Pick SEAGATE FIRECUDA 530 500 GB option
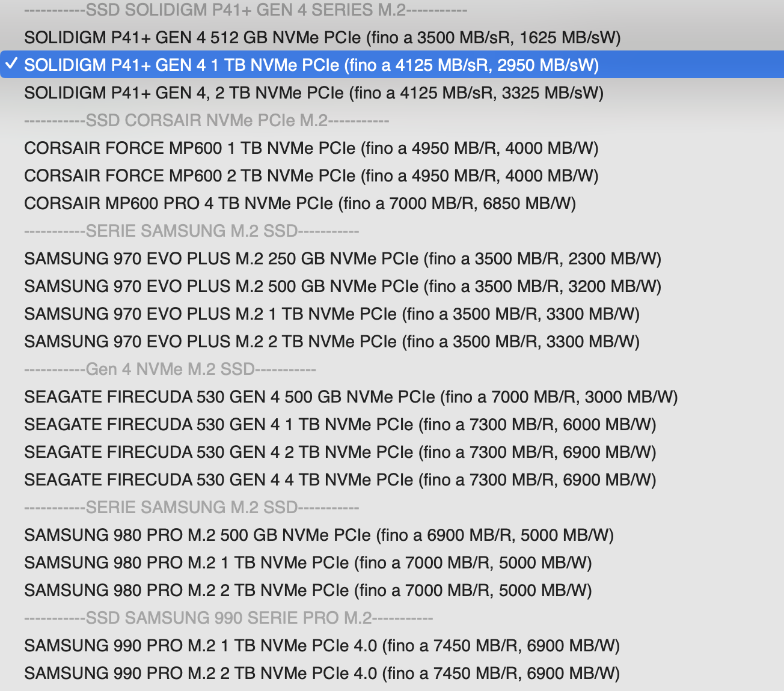The width and height of the screenshot is (784, 691). pos(392,397)
